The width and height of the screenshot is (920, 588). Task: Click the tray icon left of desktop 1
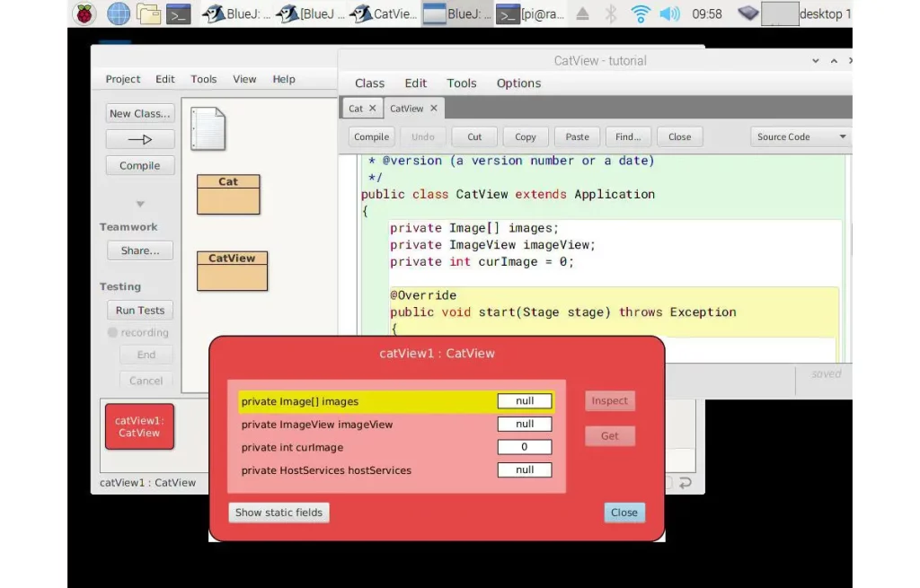[748, 13]
